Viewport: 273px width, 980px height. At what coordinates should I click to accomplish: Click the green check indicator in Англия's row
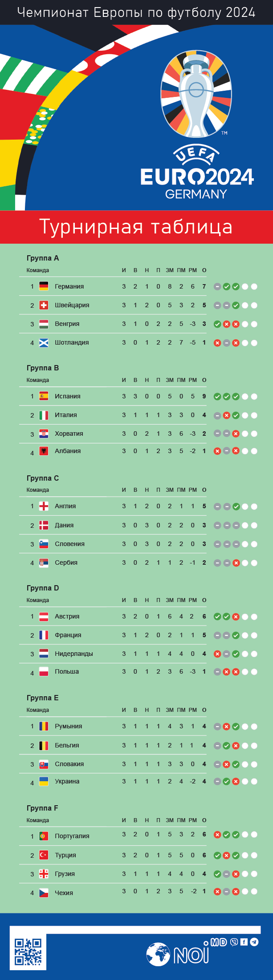click(x=236, y=506)
